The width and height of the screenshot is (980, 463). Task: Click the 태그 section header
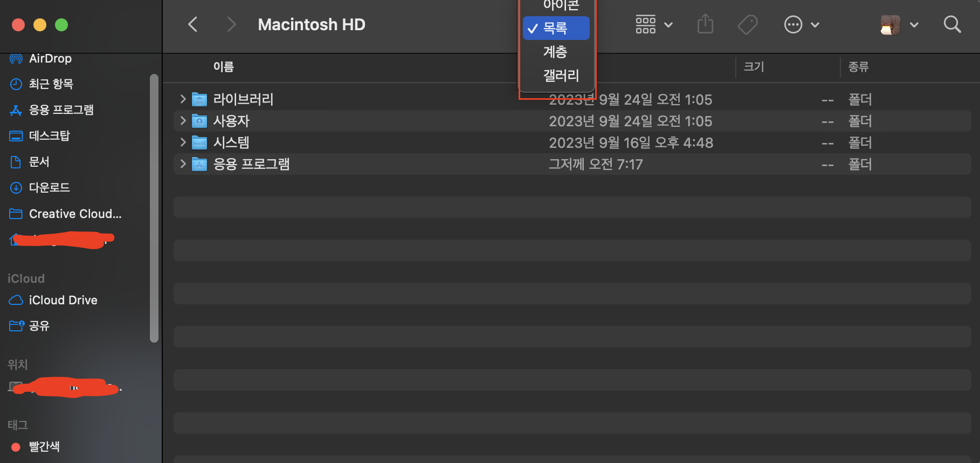(17, 425)
